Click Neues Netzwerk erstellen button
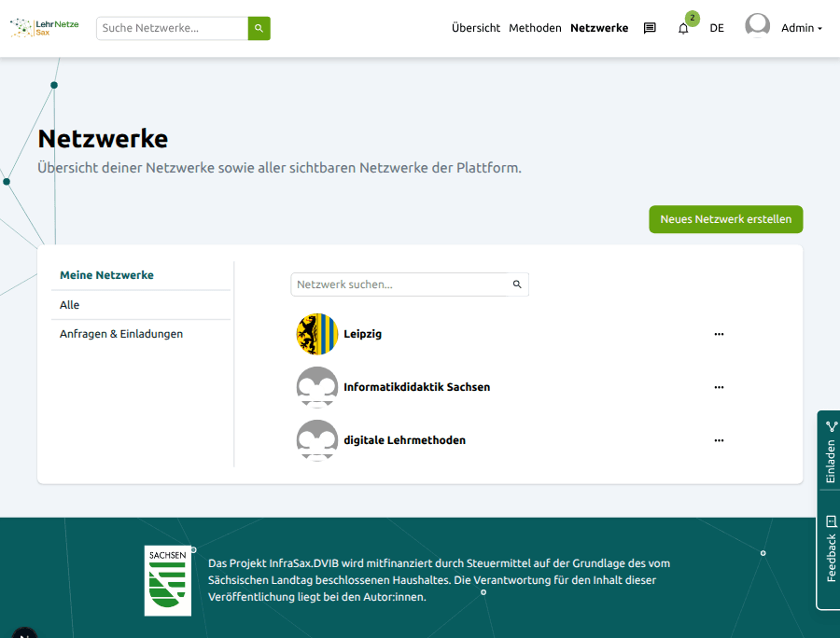Image resolution: width=840 pixels, height=638 pixels. 725,219
